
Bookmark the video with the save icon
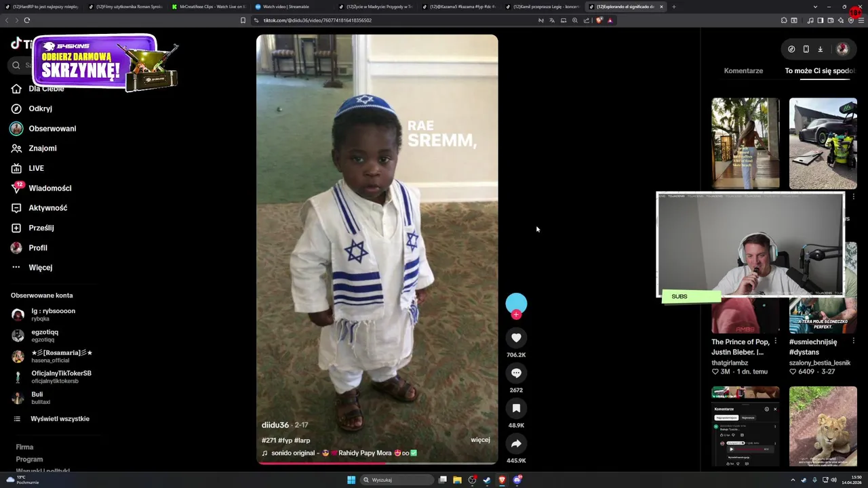(516, 408)
